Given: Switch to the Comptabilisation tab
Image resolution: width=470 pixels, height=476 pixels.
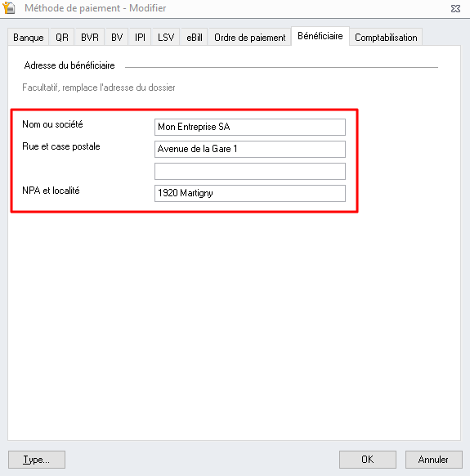Looking at the screenshot, I should pos(386,38).
